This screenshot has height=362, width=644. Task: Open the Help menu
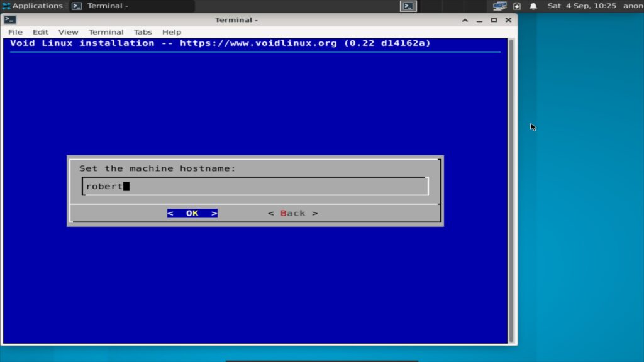pyautogui.click(x=171, y=32)
